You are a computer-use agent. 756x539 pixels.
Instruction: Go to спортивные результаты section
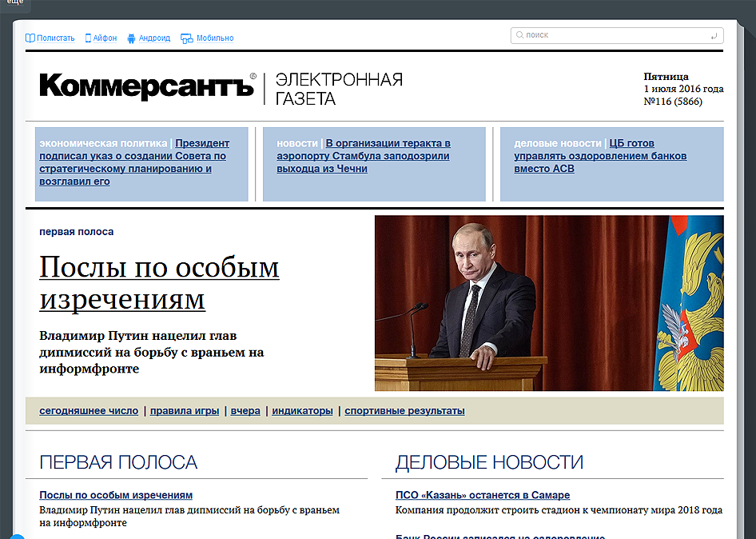(404, 411)
